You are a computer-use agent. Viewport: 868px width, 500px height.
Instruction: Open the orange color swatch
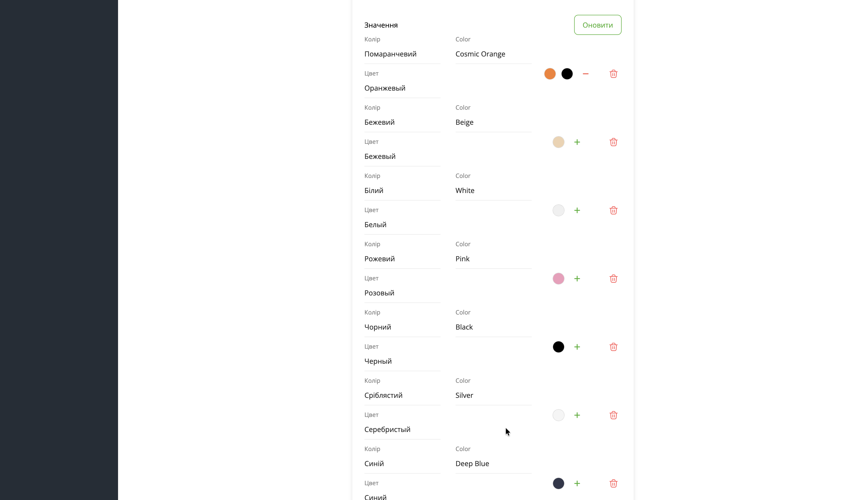(x=550, y=74)
